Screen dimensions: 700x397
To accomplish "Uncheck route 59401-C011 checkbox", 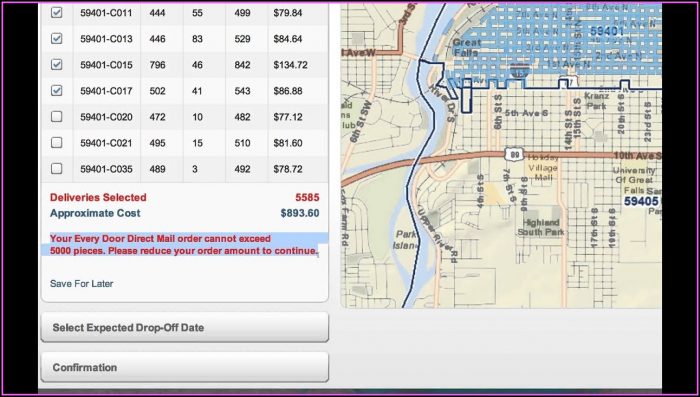I will pos(56,13).
